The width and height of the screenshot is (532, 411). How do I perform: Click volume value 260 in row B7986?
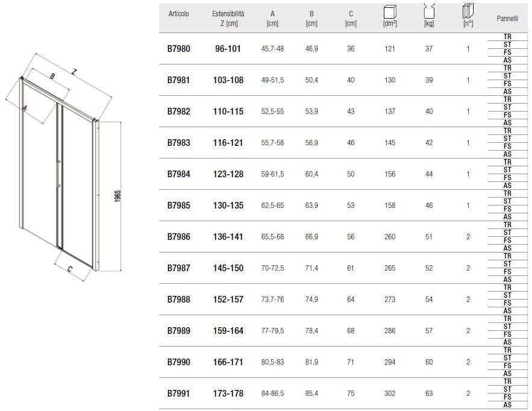click(x=390, y=237)
